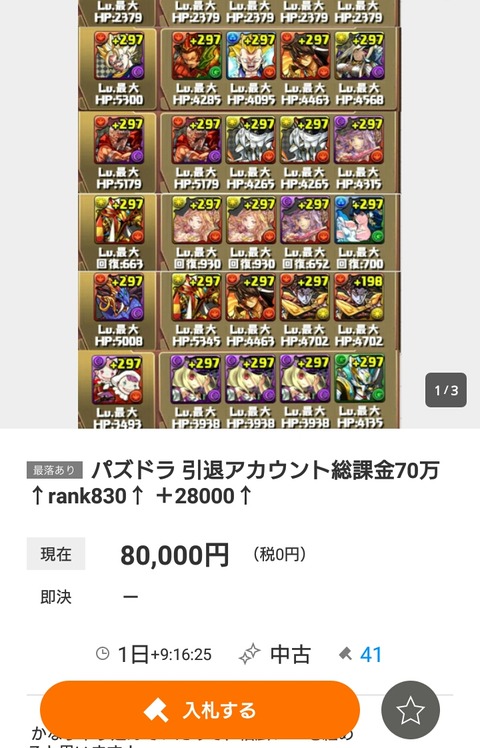Open the bid count link showing 41

371,654
